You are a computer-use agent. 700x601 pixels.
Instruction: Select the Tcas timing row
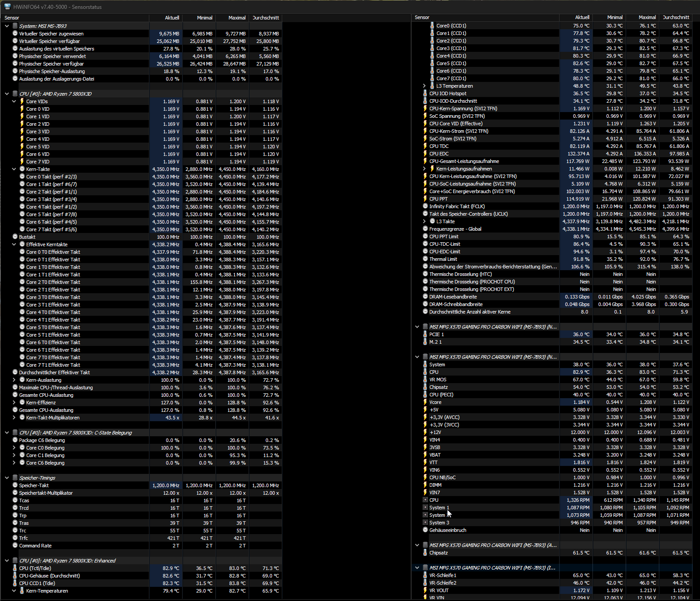[x=142, y=500]
